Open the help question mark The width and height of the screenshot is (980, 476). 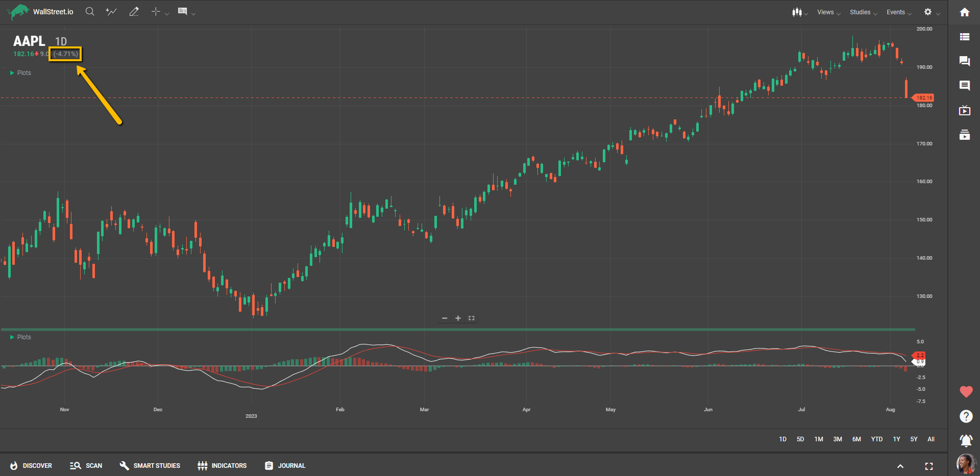pyautogui.click(x=966, y=416)
